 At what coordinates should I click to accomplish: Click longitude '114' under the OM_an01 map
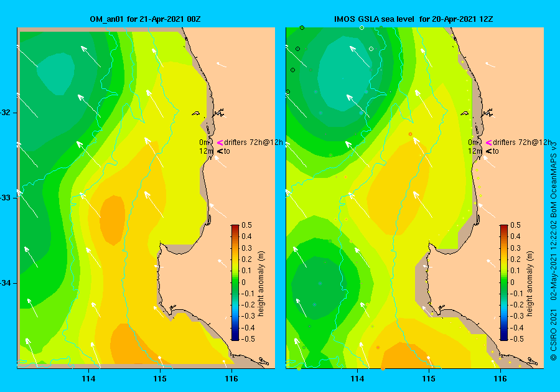click(88, 379)
